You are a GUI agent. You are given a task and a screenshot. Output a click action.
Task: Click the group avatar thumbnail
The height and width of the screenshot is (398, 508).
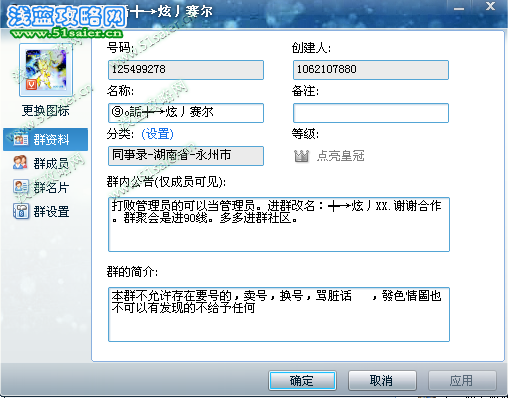(x=46, y=70)
